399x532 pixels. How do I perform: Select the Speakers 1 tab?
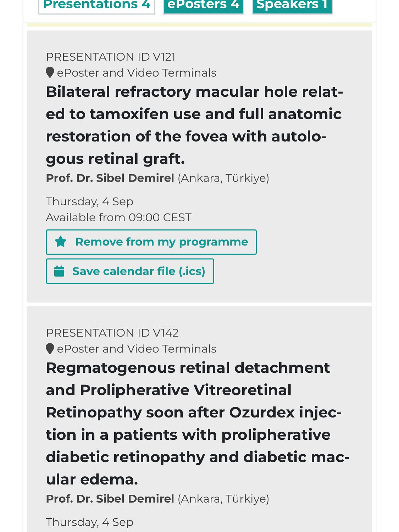tap(292, 5)
